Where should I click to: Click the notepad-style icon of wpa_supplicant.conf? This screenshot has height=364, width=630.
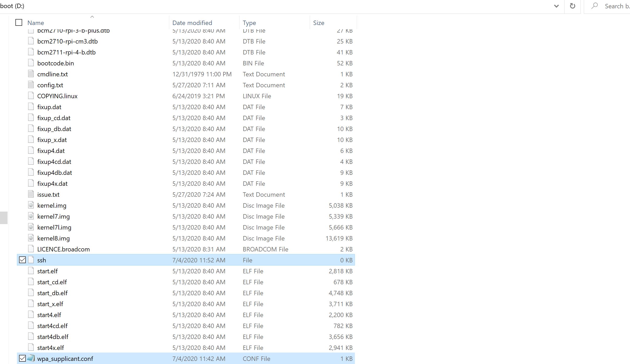pos(31,358)
